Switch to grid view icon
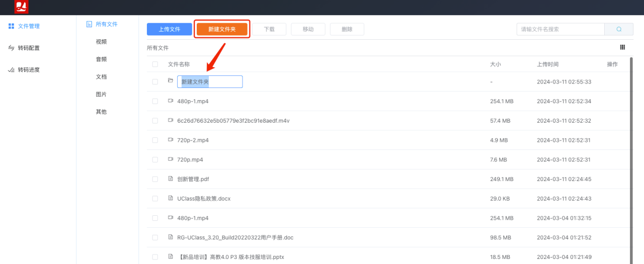This screenshot has width=644, height=264. 622,47
